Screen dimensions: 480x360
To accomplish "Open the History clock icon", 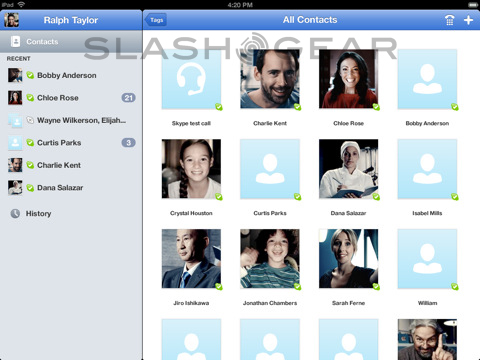I will point(15,213).
